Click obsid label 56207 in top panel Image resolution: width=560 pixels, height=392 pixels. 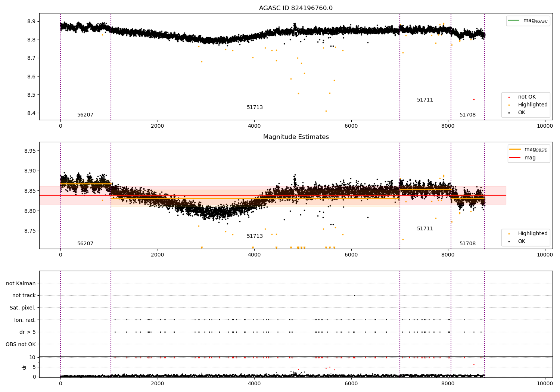[x=85, y=115]
